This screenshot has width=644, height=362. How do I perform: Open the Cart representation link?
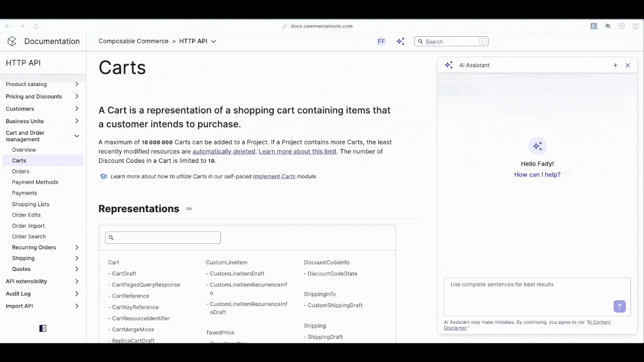(x=114, y=262)
